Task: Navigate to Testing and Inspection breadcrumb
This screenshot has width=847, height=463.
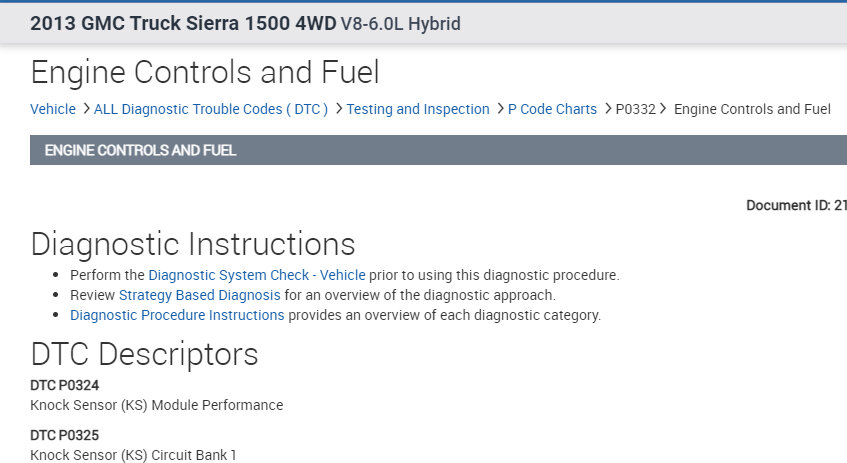Action: click(418, 109)
